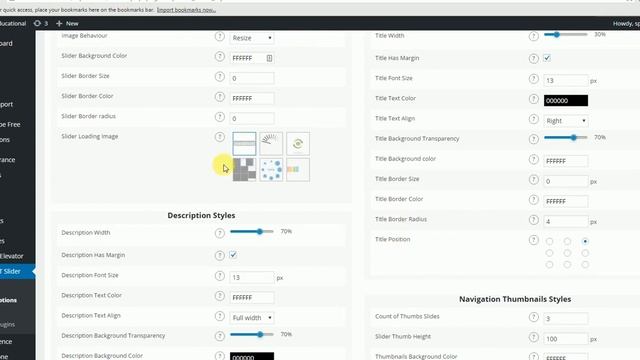Show help for Title Position
This screenshot has width=640, height=360.
[533, 240]
